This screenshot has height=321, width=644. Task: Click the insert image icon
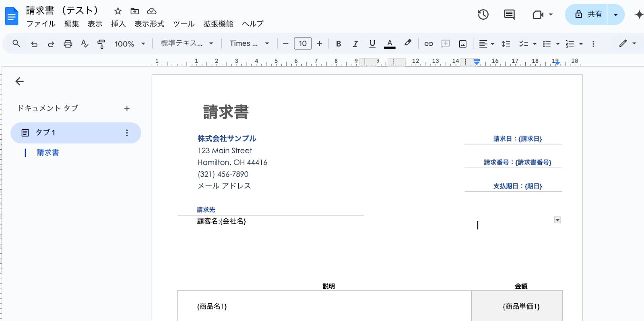463,44
